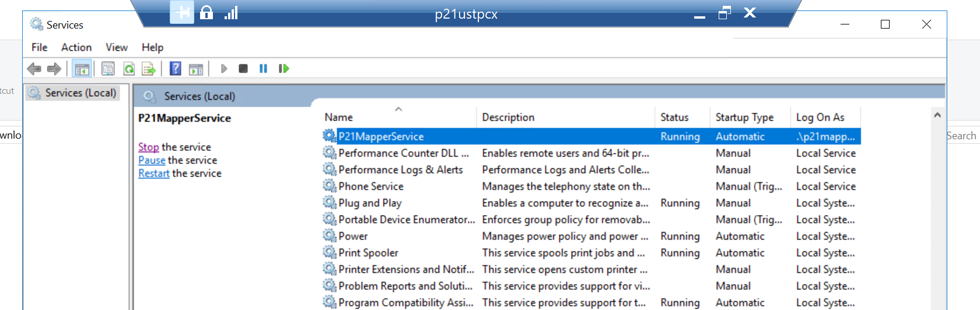Image resolution: width=980 pixels, height=310 pixels.
Task: Click the scrollbar up arrow in services list
Action: [x=937, y=115]
